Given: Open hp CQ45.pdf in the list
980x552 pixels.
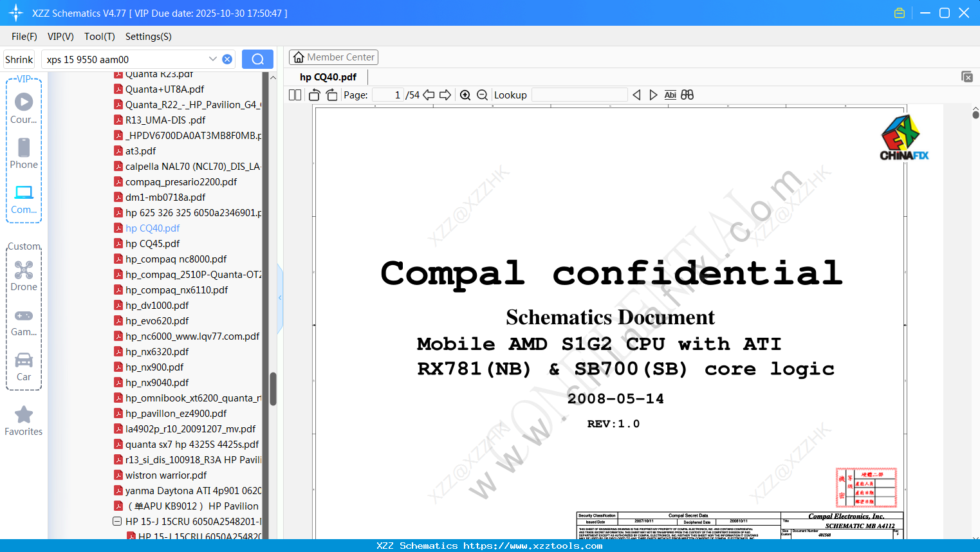Looking at the screenshot, I should (153, 244).
